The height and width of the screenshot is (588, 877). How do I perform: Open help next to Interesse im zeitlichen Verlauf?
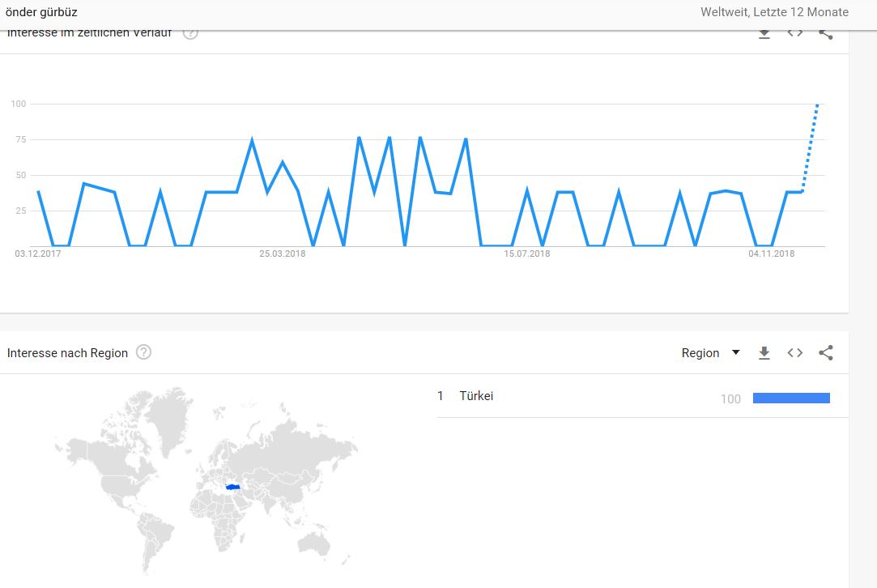190,34
